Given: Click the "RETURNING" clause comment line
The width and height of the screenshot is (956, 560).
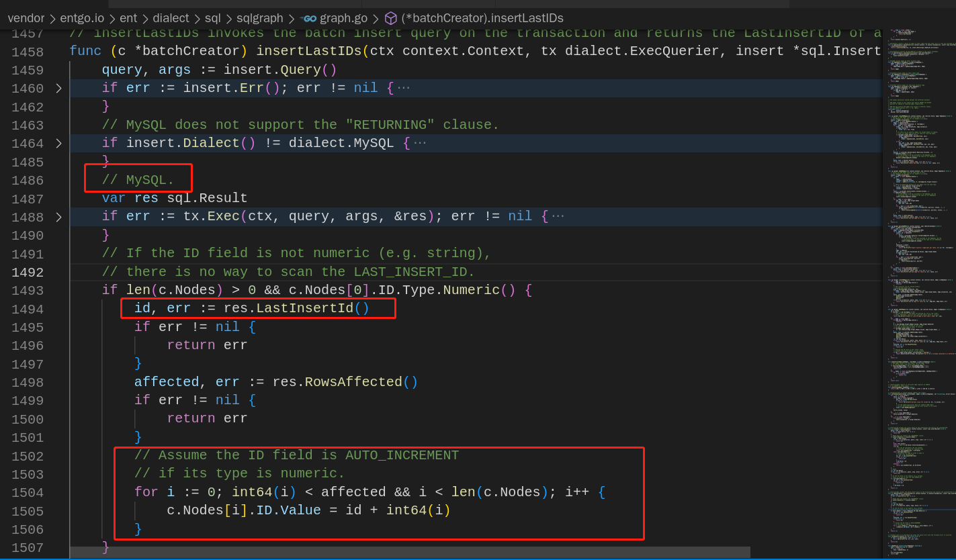Looking at the screenshot, I should coord(300,125).
